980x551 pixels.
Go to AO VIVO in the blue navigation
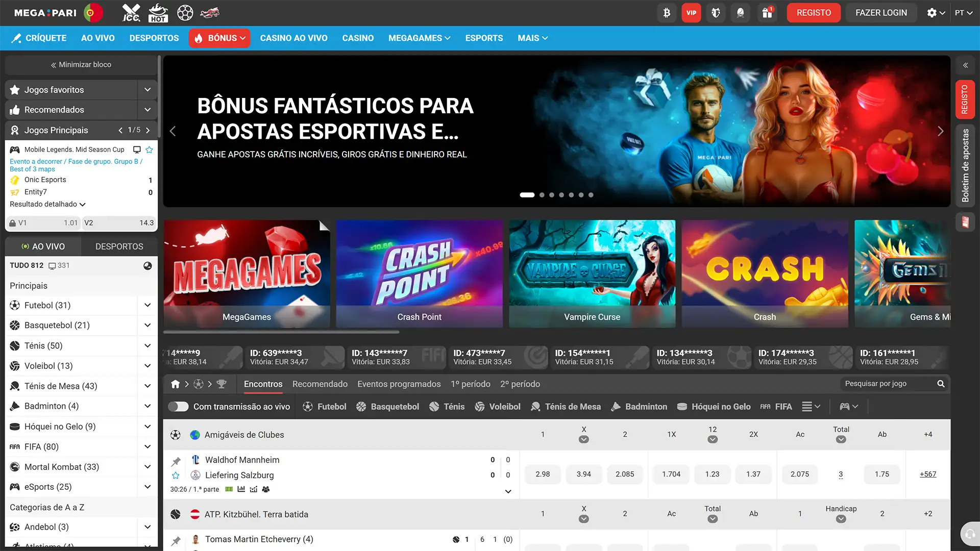coord(97,38)
